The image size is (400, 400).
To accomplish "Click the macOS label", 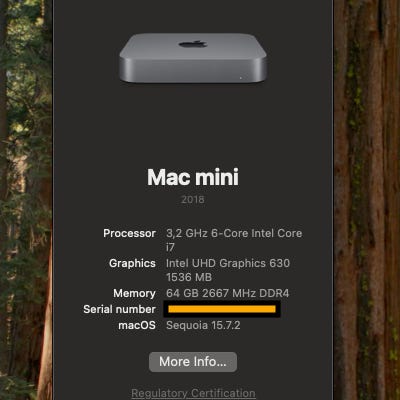I will (137, 325).
